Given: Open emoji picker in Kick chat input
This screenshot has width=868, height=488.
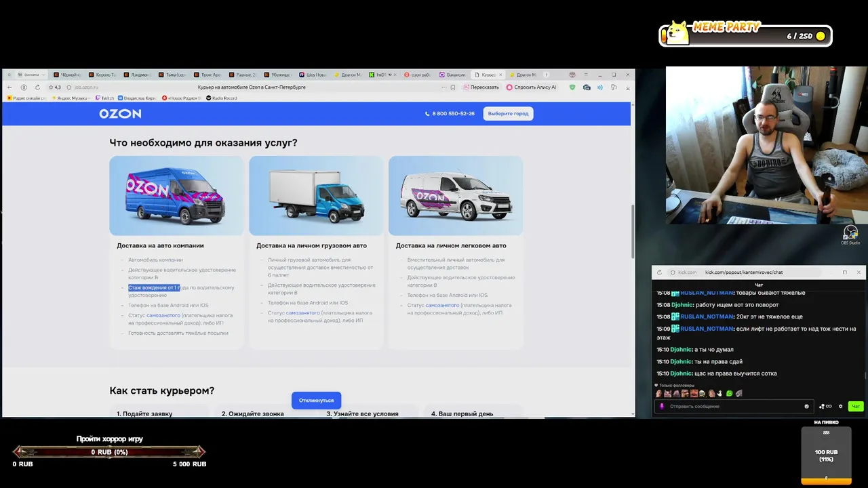Looking at the screenshot, I should [806, 406].
